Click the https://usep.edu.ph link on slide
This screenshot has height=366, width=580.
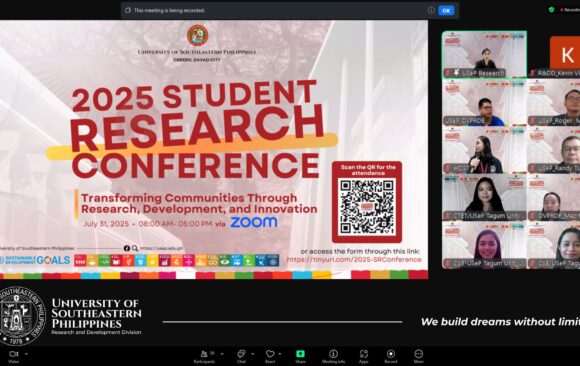(x=161, y=248)
